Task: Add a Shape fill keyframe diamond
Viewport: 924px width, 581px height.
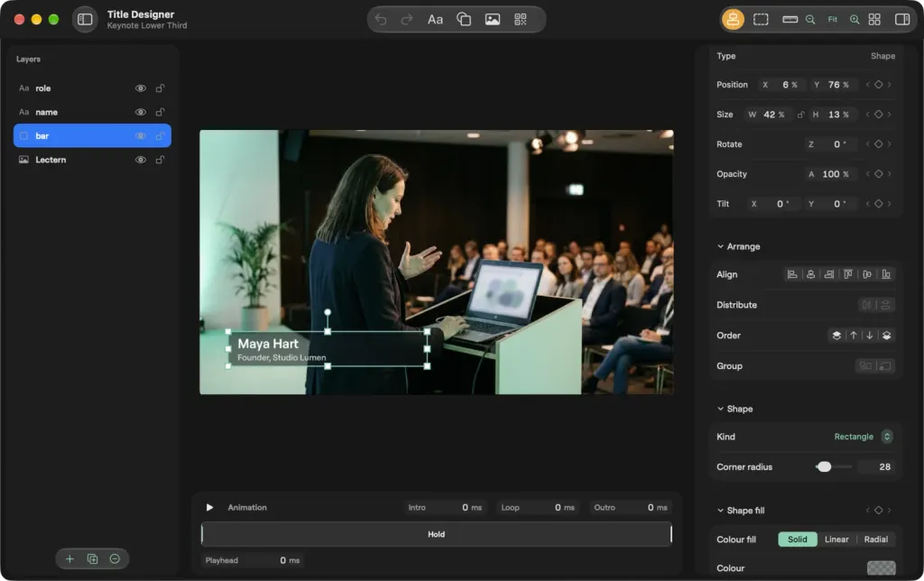Action: [878, 511]
